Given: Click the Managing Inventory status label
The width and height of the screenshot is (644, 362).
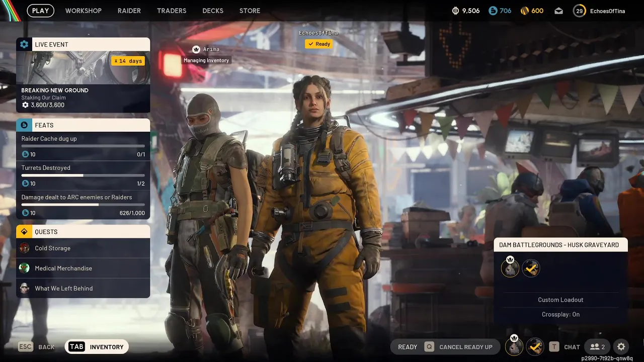Looking at the screenshot, I should coord(206,60).
